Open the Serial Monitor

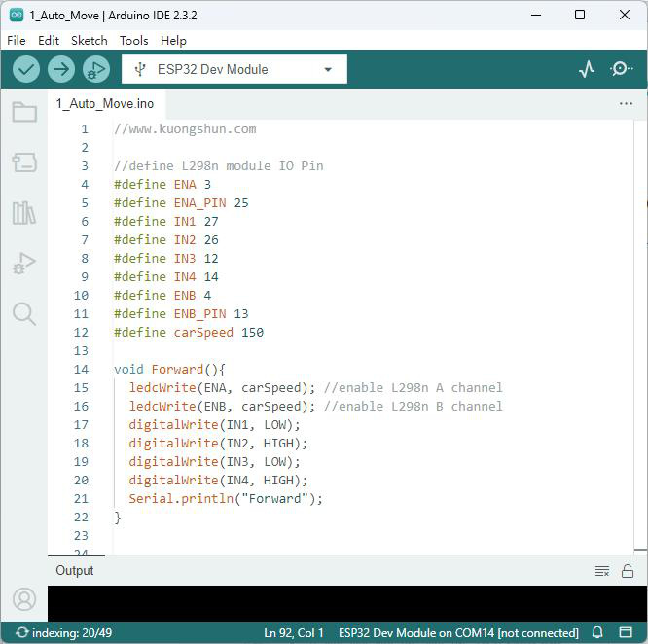(621, 69)
